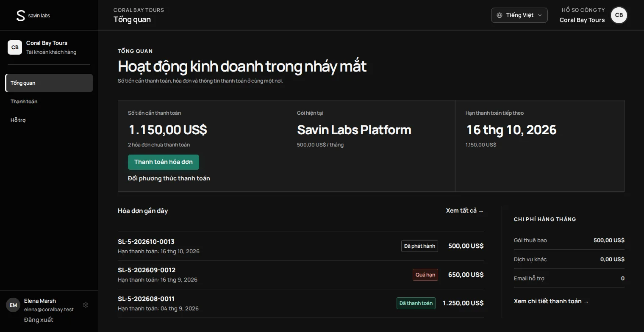Click the 1.150,00 US$ amount due heading
Image resolution: width=644 pixels, height=332 pixels.
(x=168, y=130)
